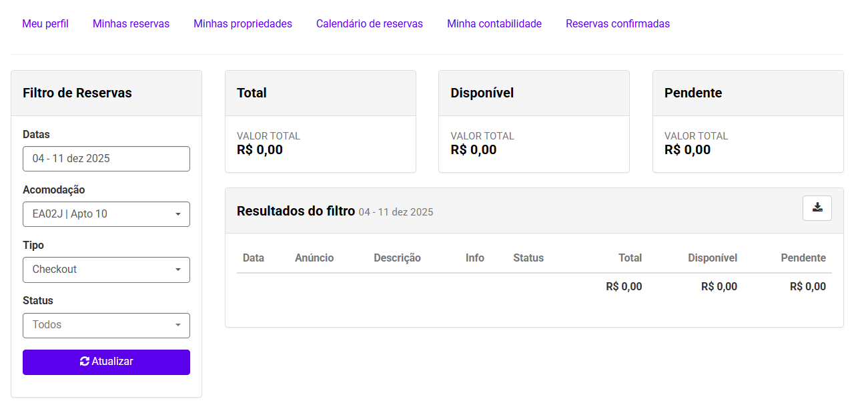Screen dimensions: 868x403
Task: Click the Pendente column header in table
Action: pos(803,258)
